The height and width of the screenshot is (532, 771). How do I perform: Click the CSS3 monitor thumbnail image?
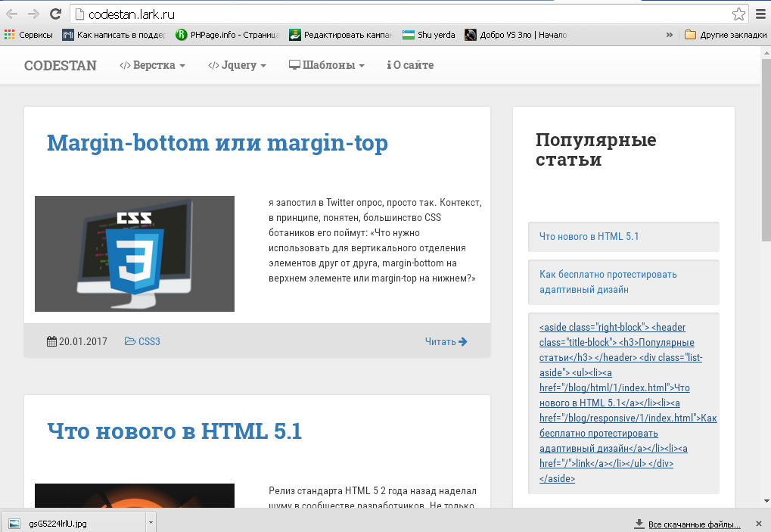pyautogui.click(x=134, y=254)
